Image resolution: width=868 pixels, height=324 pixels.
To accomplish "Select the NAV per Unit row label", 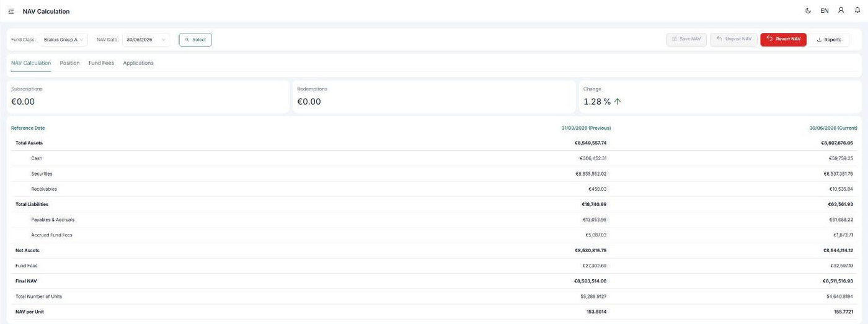I will coord(30,312).
